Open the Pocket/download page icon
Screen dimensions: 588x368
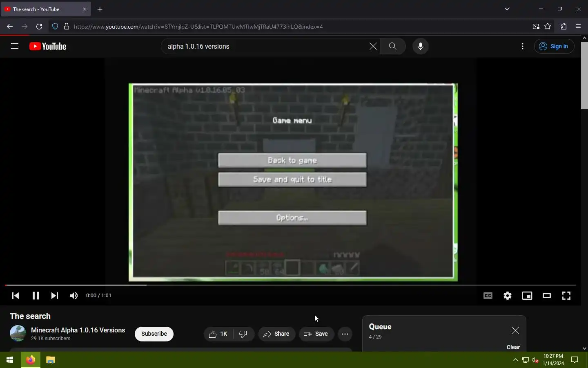tap(536, 27)
